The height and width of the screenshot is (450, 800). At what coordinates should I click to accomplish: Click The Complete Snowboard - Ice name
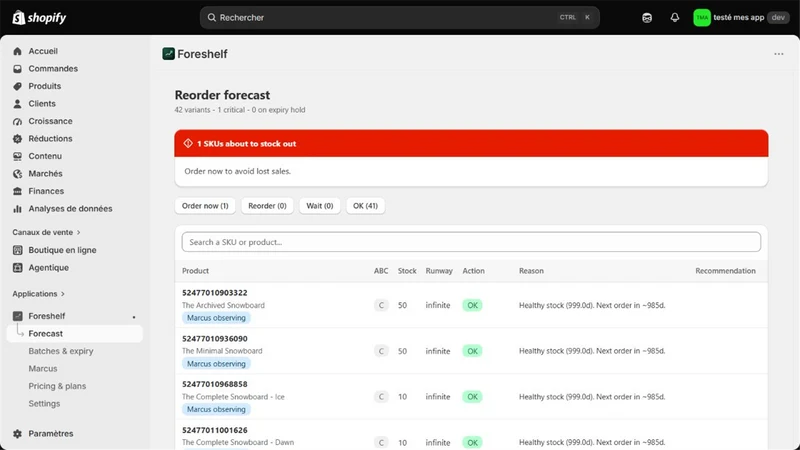click(x=233, y=396)
